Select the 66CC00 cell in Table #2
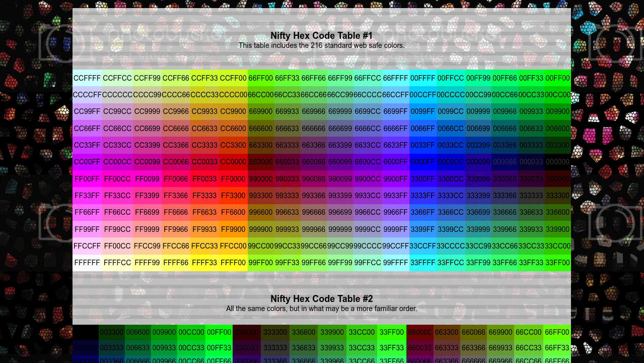The width and height of the screenshot is (644, 363). point(529,332)
